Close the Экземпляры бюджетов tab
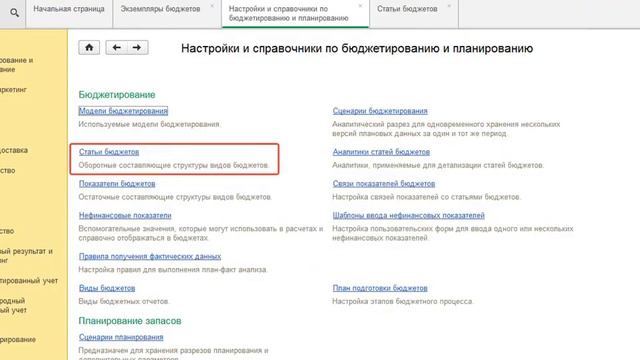 (212, 6)
